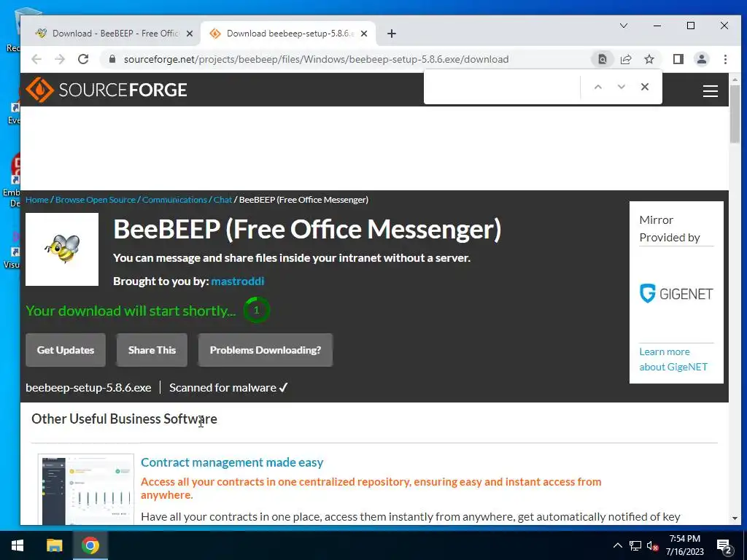Open File Explorer from the taskbar
747x560 pixels.
tap(54, 545)
